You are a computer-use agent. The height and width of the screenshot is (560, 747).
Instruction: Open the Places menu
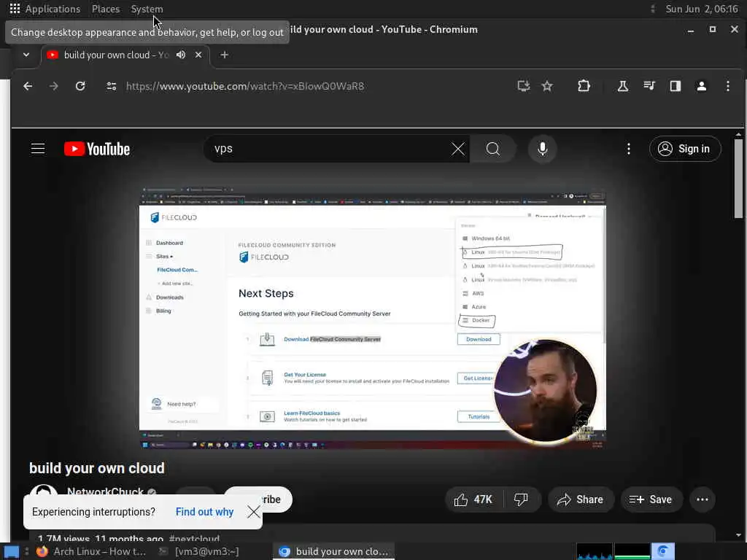(x=106, y=9)
